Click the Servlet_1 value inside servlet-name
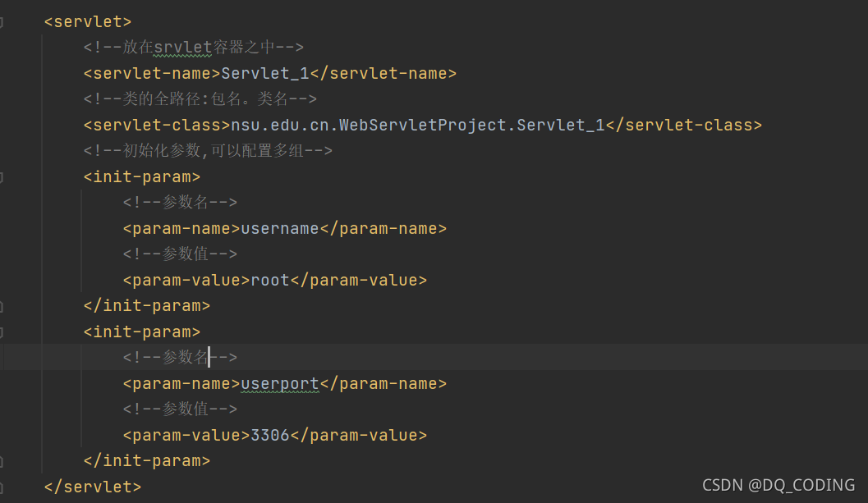 coord(265,73)
